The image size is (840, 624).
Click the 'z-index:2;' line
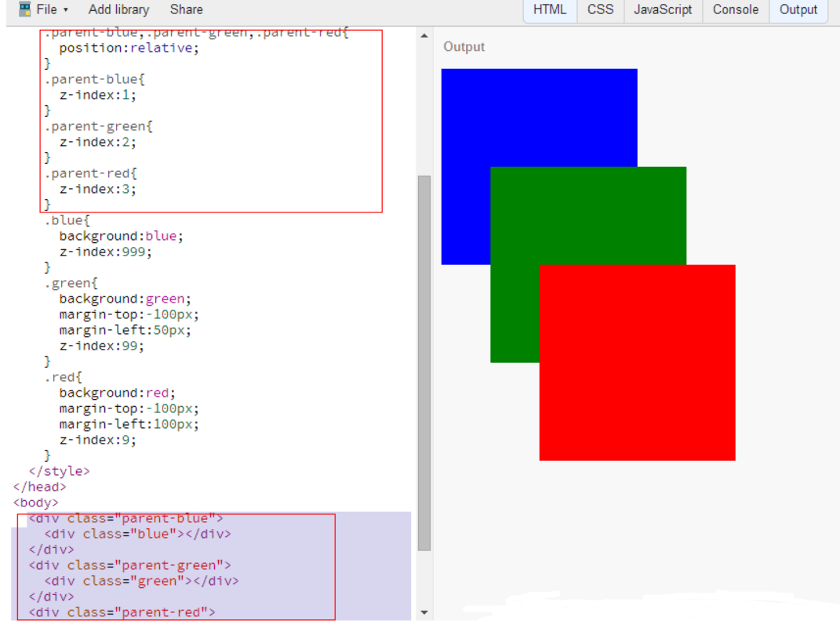tap(97, 143)
